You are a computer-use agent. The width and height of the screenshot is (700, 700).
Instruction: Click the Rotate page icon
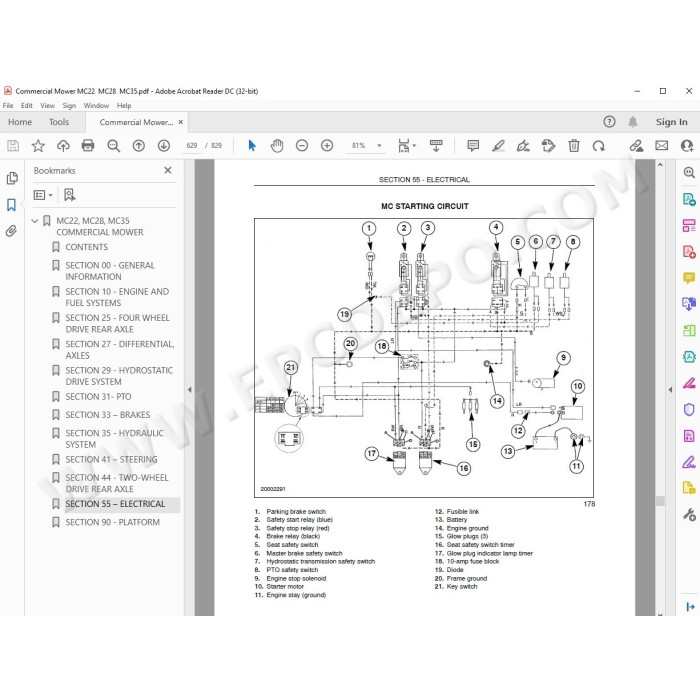(x=599, y=146)
